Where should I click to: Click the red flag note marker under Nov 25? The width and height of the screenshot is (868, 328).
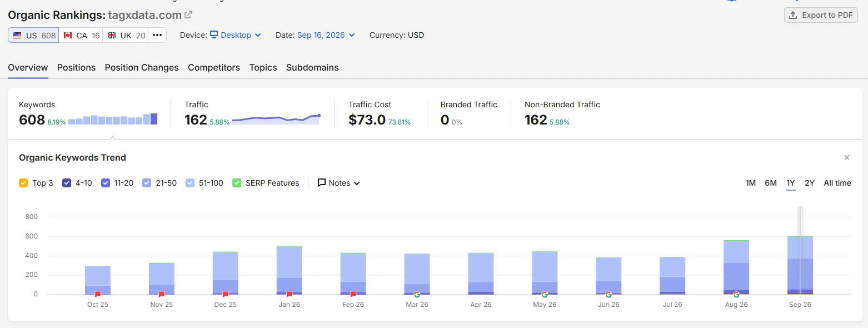162,294
